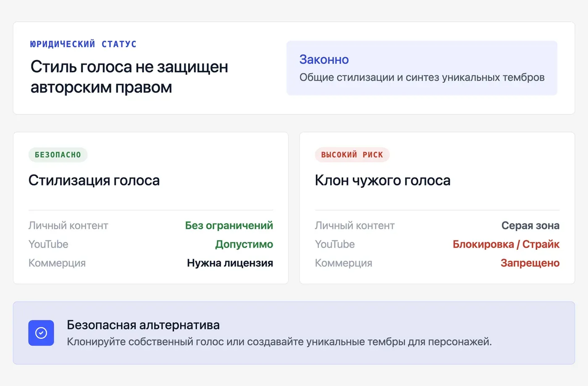
Task: Click the Стилизация голоса card title
Action: pyautogui.click(x=94, y=180)
